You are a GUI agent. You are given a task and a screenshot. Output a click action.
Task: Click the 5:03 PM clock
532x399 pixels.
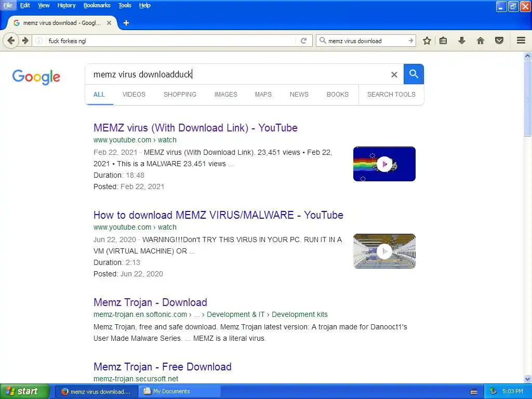pyautogui.click(x=513, y=392)
